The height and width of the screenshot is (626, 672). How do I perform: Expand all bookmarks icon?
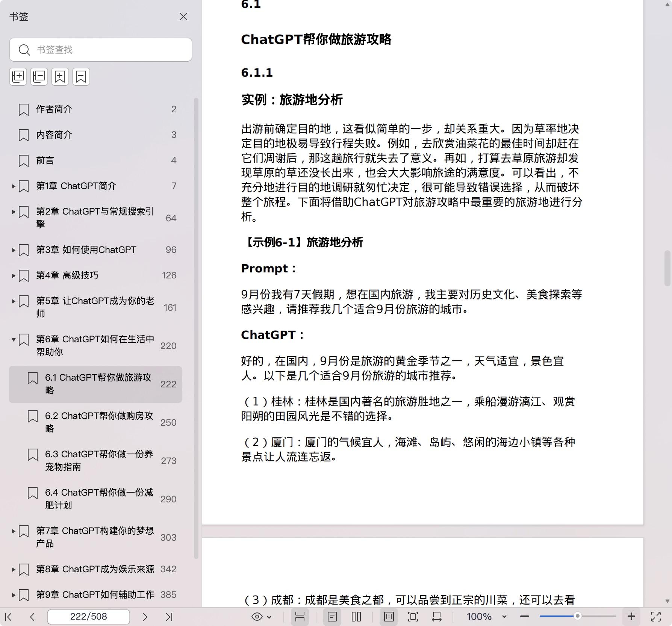coord(18,77)
